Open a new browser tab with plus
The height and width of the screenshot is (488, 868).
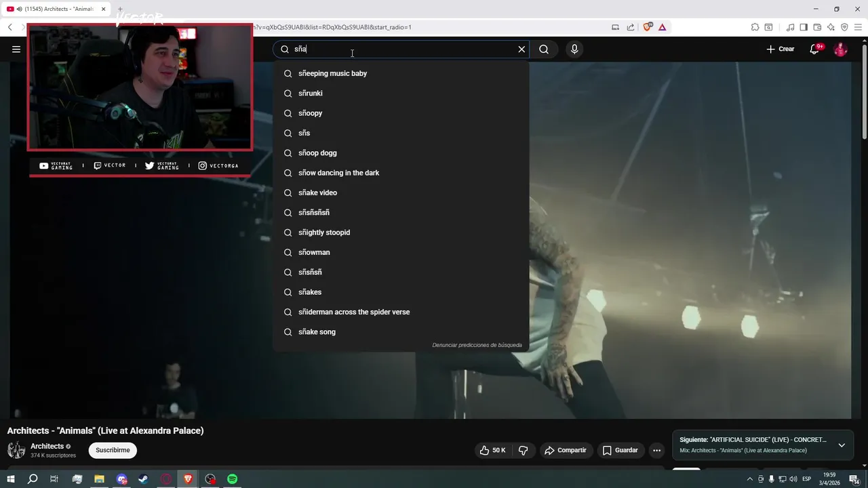click(x=120, y=9)
